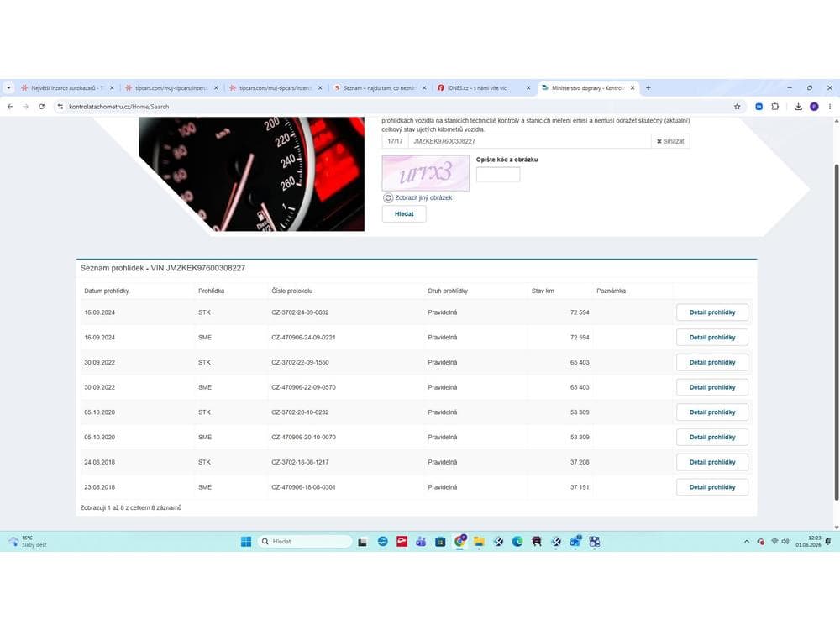The height and width of the screenshot is (630, 840).
Task: Click the page vertical scrollbar
Action: (x=837, y=332)
